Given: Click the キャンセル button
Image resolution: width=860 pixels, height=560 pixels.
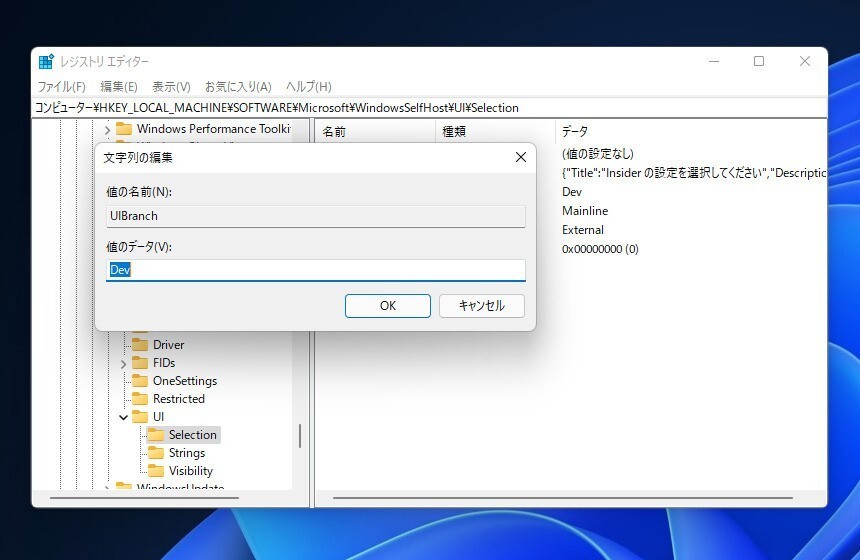Looking at the screenshot, I should 482,306.
